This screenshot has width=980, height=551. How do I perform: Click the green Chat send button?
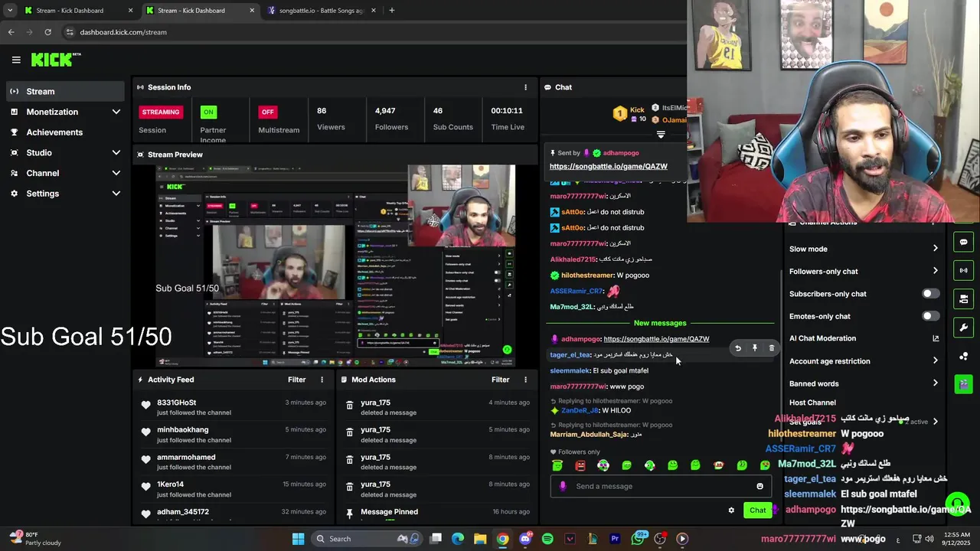pos(757,510)
